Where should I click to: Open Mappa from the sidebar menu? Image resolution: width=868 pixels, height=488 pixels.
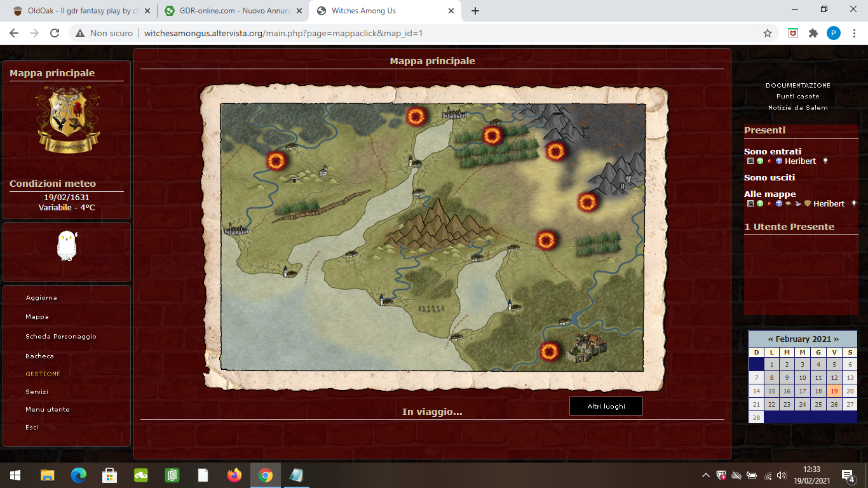point(37,316)
